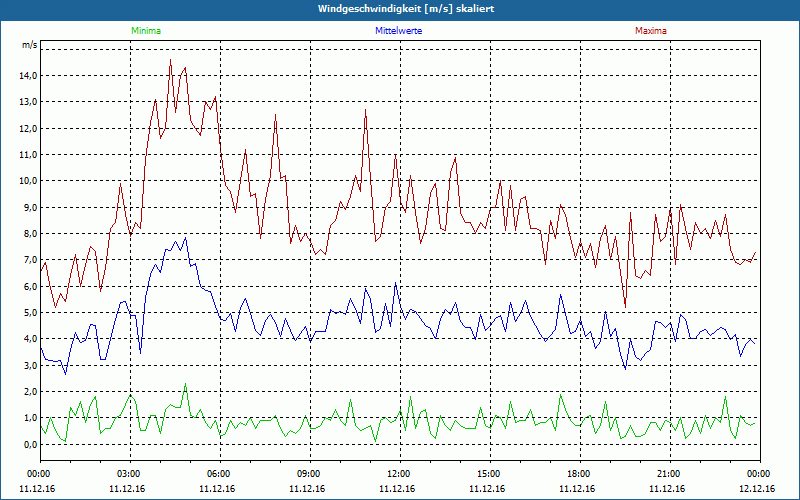Click the 0,0 y-axis value
The width and height of the screenshot is (800, 500).
click(30, 444)
